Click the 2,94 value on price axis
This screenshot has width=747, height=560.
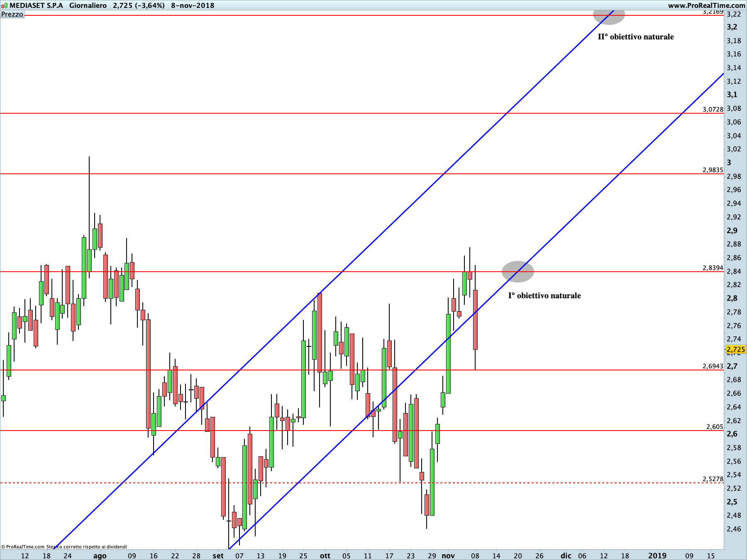(x=734, y=203)
